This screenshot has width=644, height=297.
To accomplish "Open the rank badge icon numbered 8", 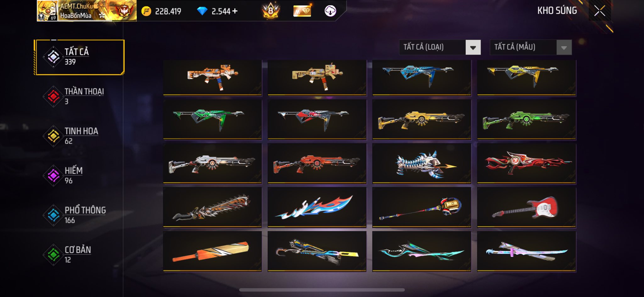I will point(270,11).
